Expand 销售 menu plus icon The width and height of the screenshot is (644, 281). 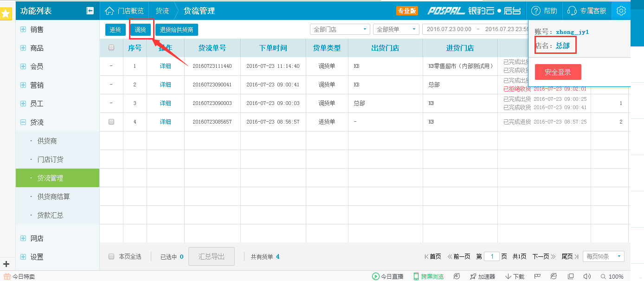[x=23, y=29]
